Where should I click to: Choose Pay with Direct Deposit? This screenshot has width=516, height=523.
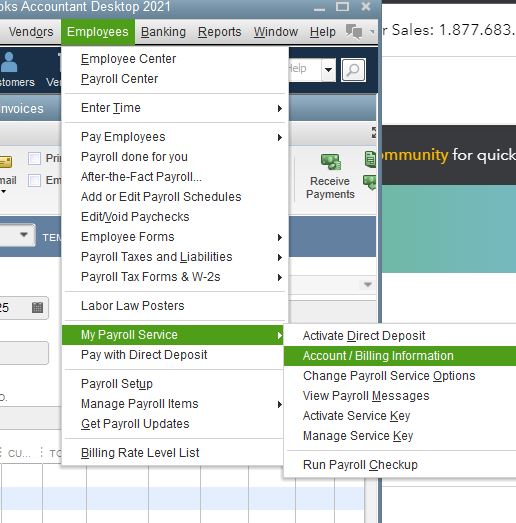click(173, 355)
